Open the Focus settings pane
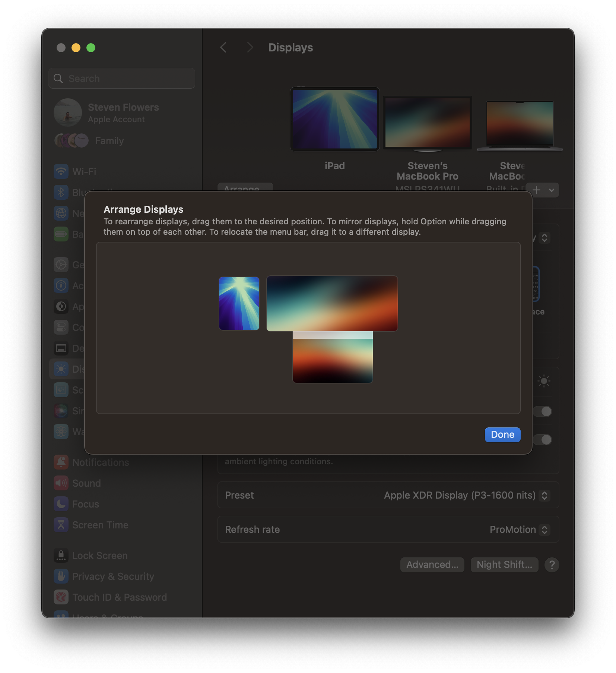Viewport: 616px width, 673px height. (86, 504)
